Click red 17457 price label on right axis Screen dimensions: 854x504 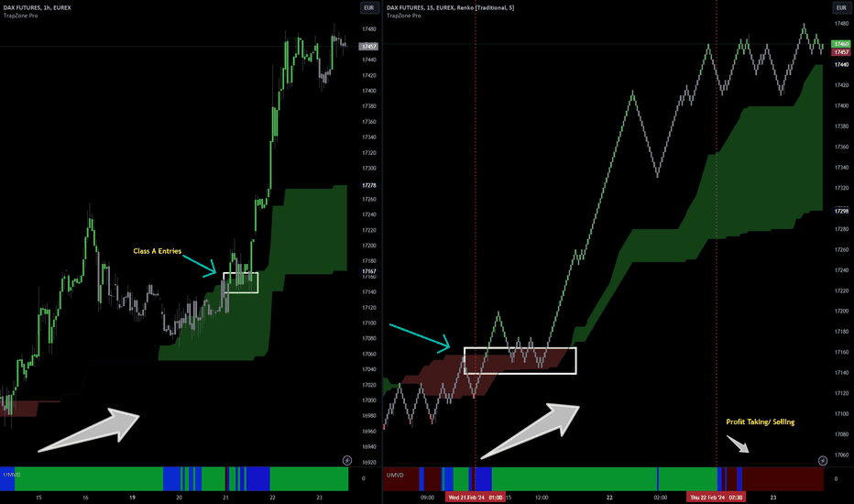pos(841,51)
